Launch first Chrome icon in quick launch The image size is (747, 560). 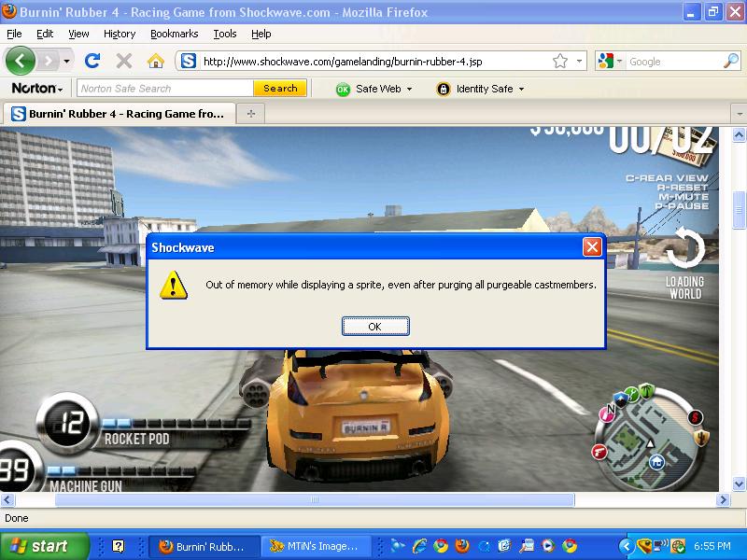441,546
